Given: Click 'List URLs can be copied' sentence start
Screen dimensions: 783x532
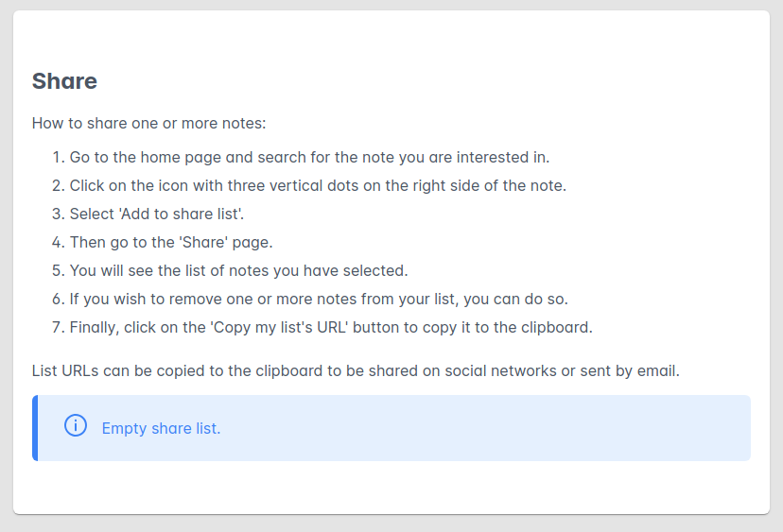Looking at the screenshot, I should coord(116,370).
